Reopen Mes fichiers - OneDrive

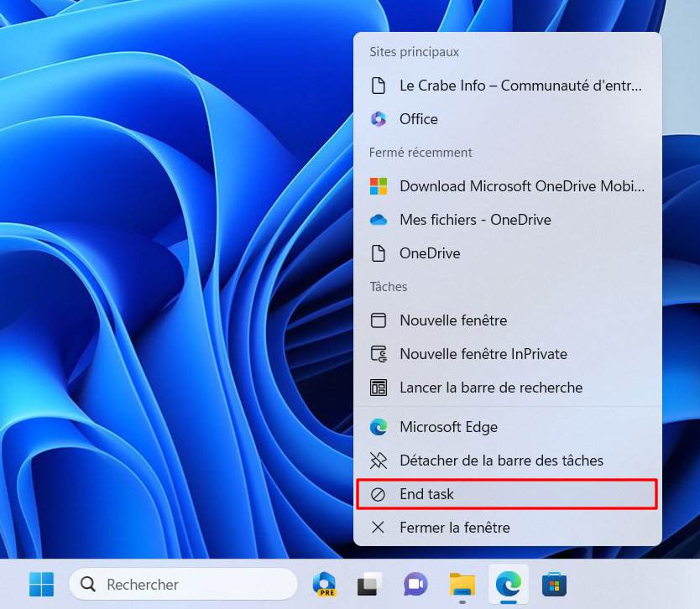(x=507, y=220)
